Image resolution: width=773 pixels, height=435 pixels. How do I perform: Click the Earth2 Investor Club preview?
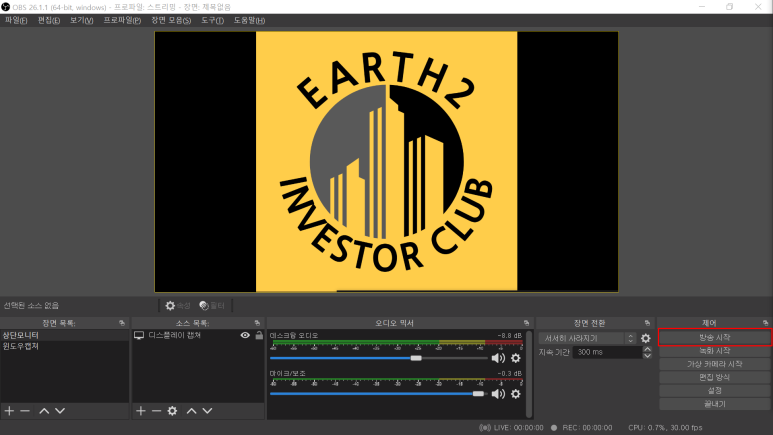tap(386, 162)
